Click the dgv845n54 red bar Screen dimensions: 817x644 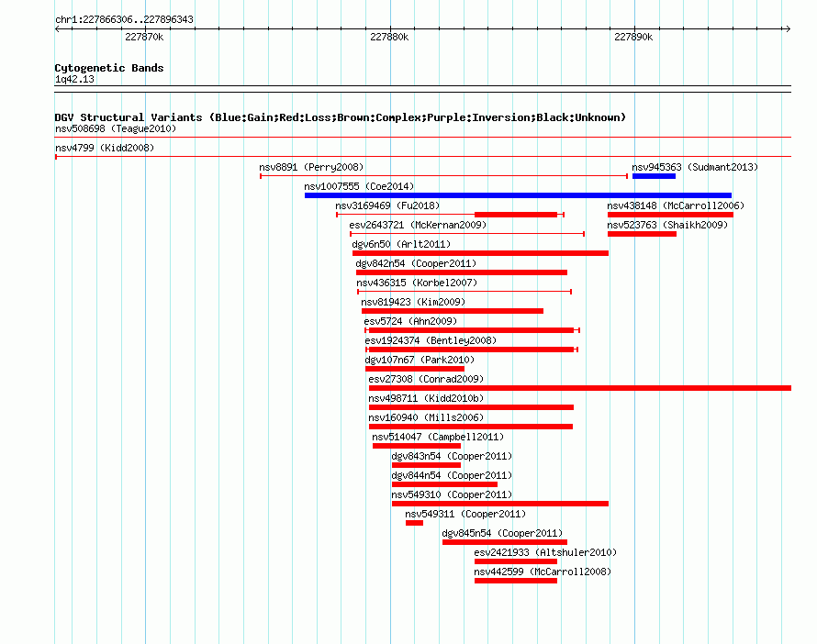pos(505,542)
